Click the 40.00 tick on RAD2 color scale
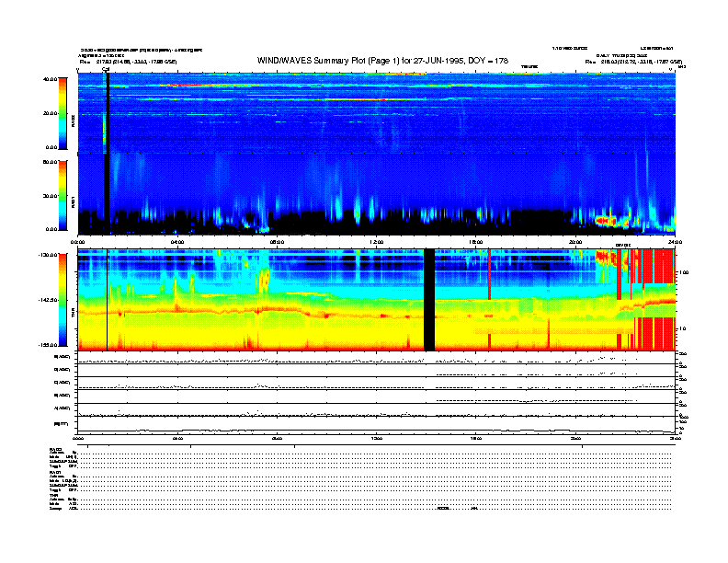 [50, 79]
